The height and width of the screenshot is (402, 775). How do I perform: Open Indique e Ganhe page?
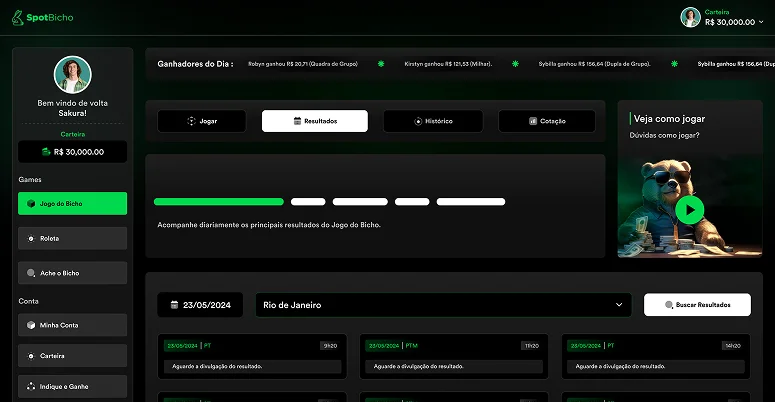tap(73, 387)
